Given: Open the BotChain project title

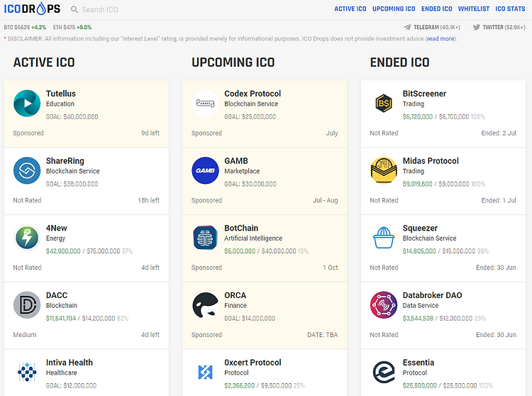Looking at the screenshot, I should click(x=241, y=228).
